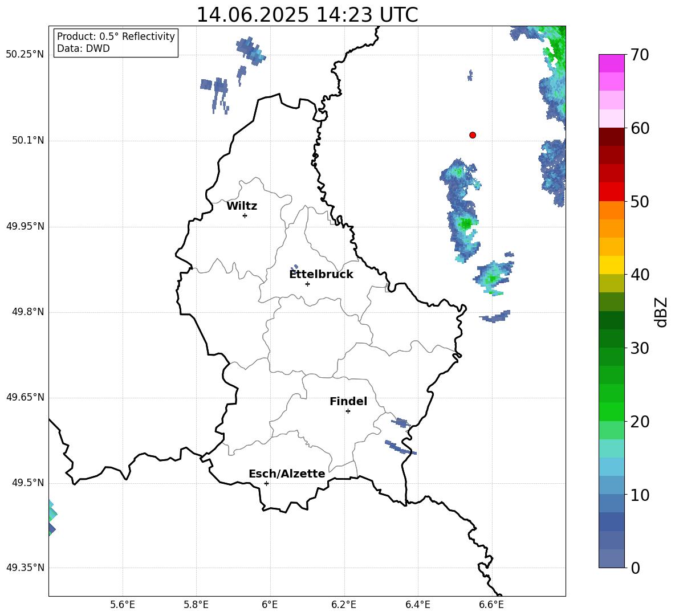The width and height of the screenshot is (675, 616).
Task: Click the 5.6°E longitude label
Action: click(123, 605)
